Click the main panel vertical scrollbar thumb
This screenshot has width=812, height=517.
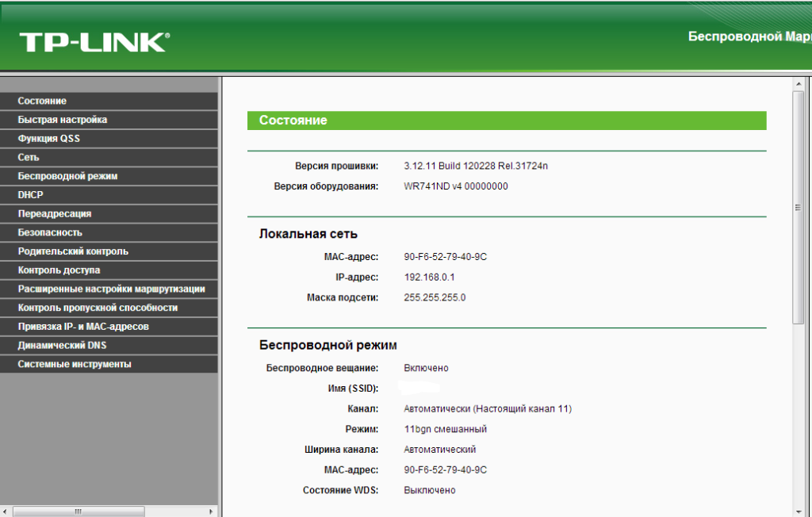click(799, 207)
